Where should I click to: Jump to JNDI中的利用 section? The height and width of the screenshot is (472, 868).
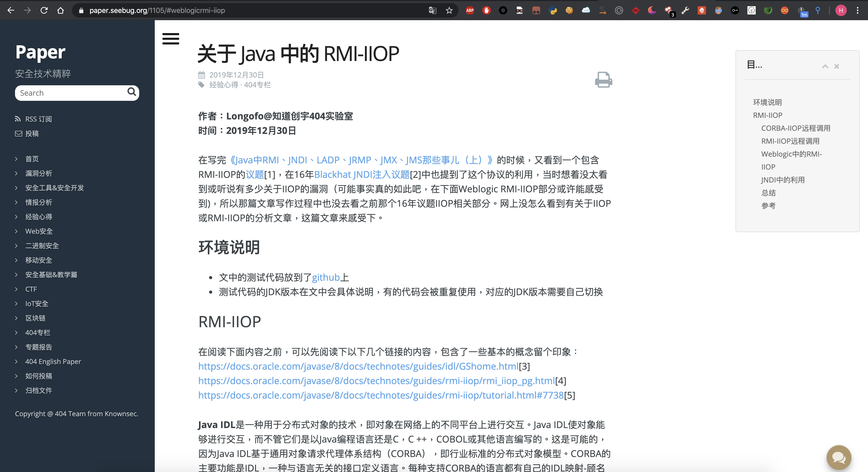(782, 180)
